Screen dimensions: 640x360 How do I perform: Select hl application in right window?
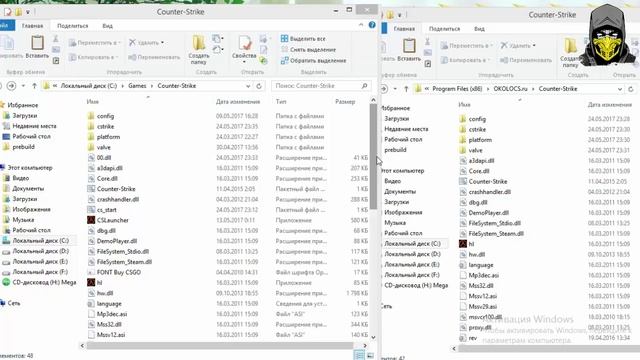(x=467, y=244)
